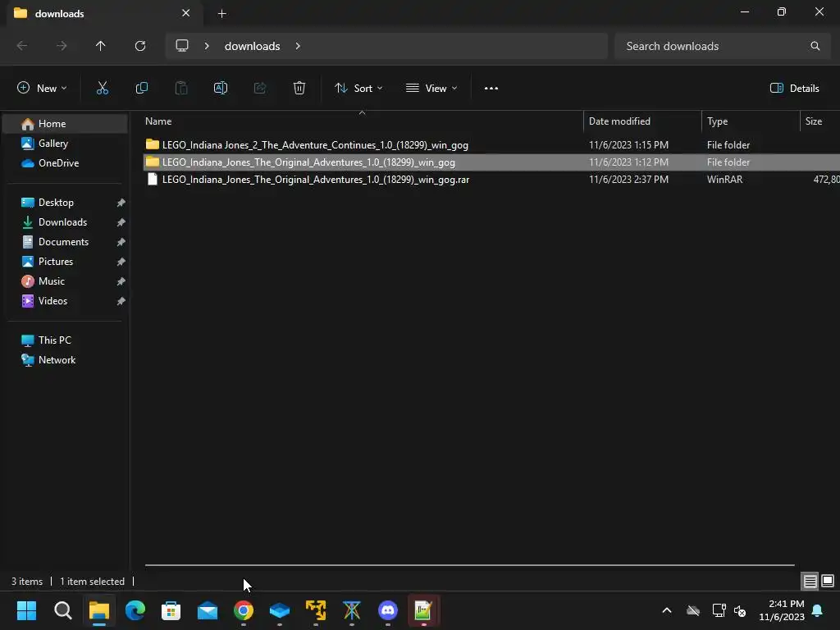This screenshot has height=630, width=840.
Task: Expand chevron before downloads in address bar
Action: 207,46
